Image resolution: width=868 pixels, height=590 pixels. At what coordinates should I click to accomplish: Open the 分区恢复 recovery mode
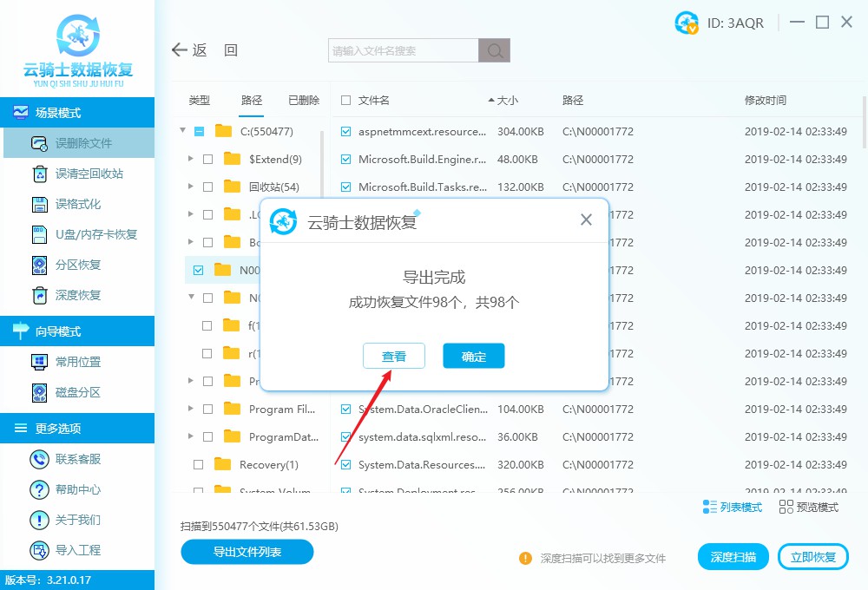pos(77,265)
